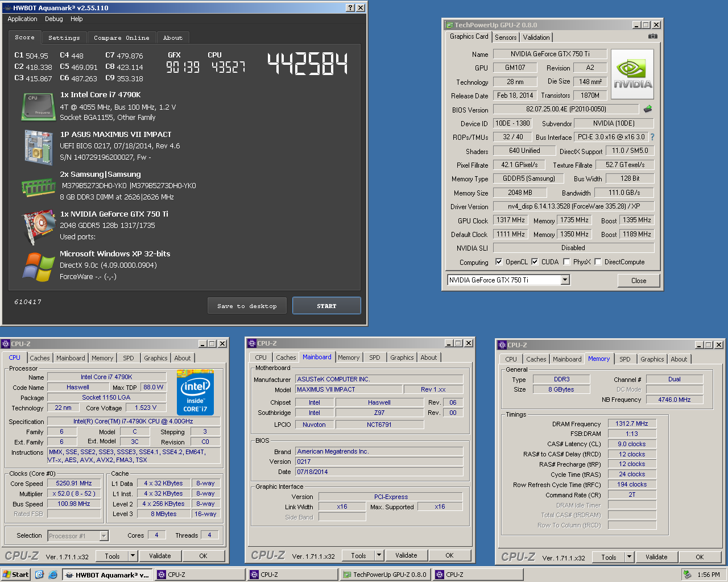Toggle the CUDA checkbox in GPU-Z
Screen dimensions: 728x582
[x=535, y=262]
